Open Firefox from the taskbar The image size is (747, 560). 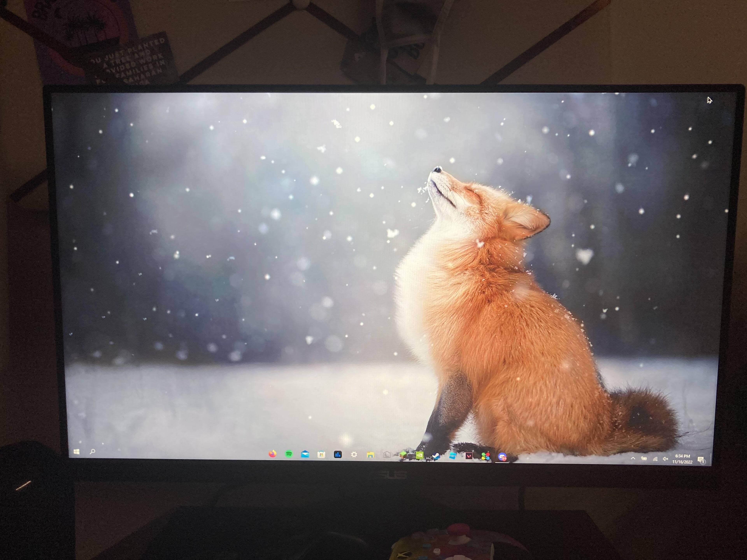pyautogui.click(x=272, y=454)
